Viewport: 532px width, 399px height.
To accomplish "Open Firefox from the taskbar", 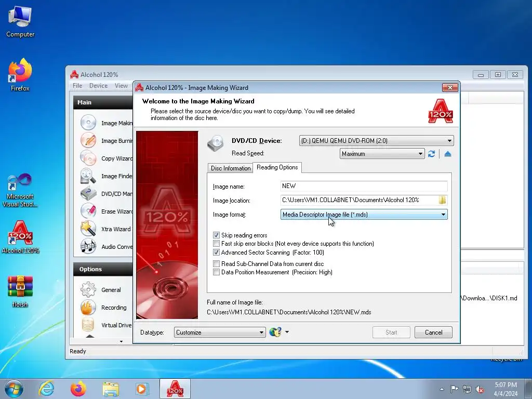I will pos(78,389).
